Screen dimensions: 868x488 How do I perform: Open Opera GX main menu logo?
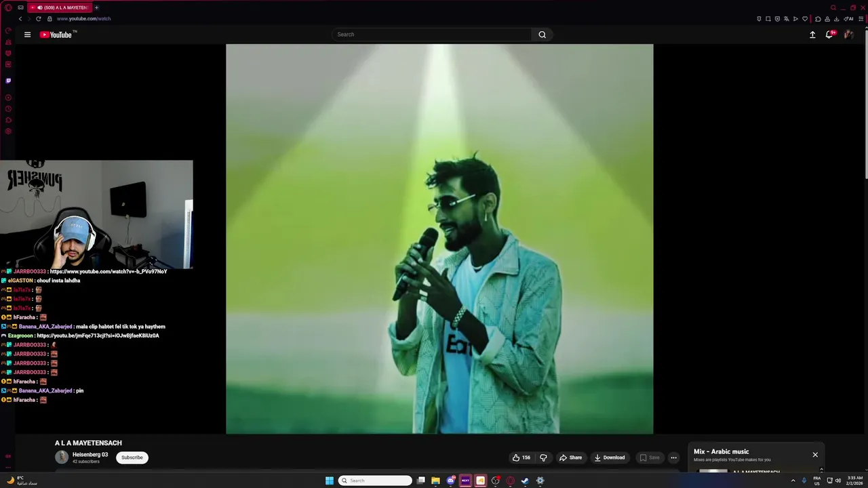point(8,7)
